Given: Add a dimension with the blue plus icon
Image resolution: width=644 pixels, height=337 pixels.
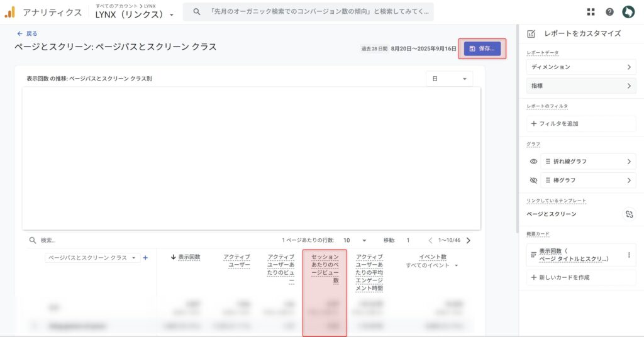Looking at the screenshot, I should (145, 258).
